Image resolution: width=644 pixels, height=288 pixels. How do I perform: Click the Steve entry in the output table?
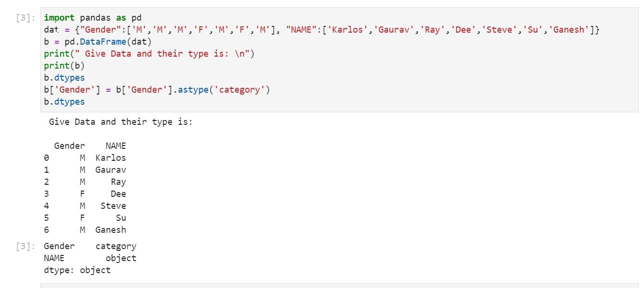tap(113, 206)
